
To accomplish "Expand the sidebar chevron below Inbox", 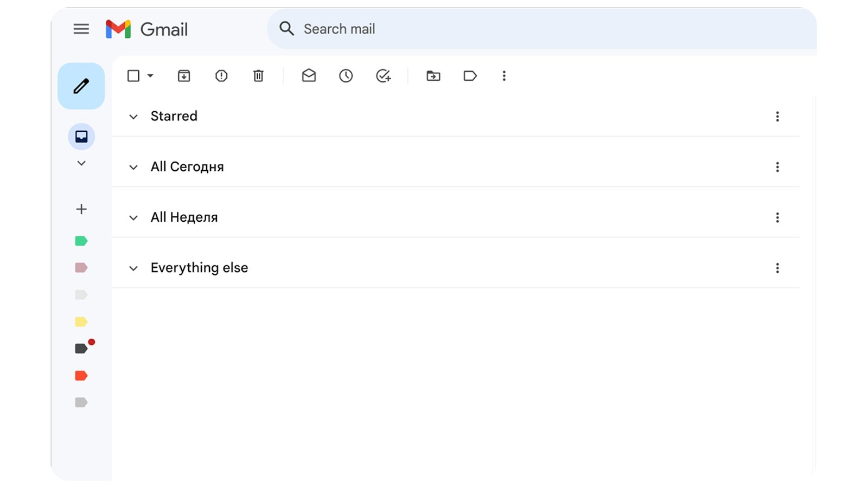I will click(x=81, y=163).
